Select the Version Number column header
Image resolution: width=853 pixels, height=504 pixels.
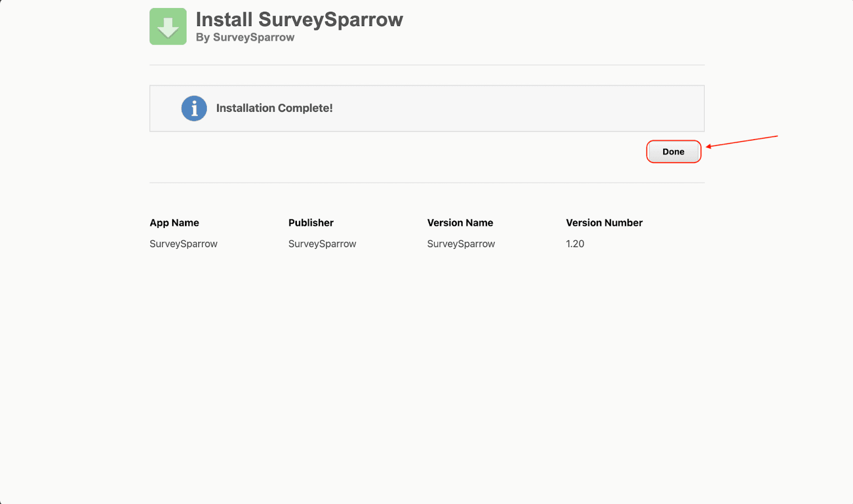(604, 223)
